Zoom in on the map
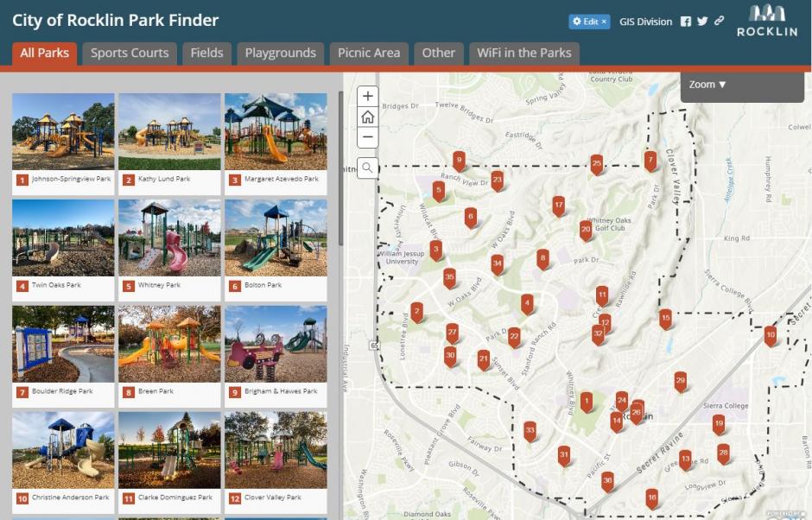The width and height of the screenshot is (812, 520). 367,96
